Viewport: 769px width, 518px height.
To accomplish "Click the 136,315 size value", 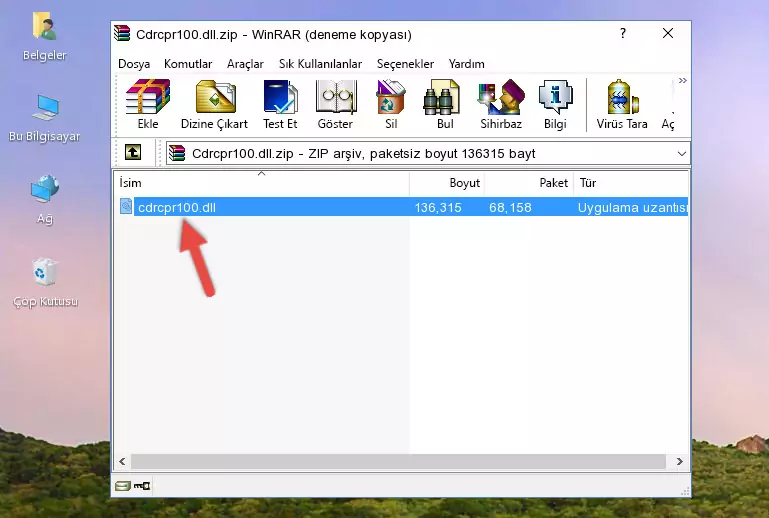I will [438, 207].
